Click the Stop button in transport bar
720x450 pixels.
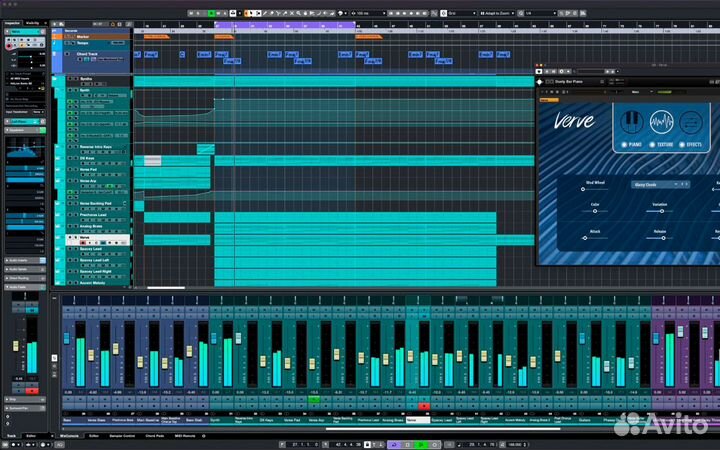[407, 444]
